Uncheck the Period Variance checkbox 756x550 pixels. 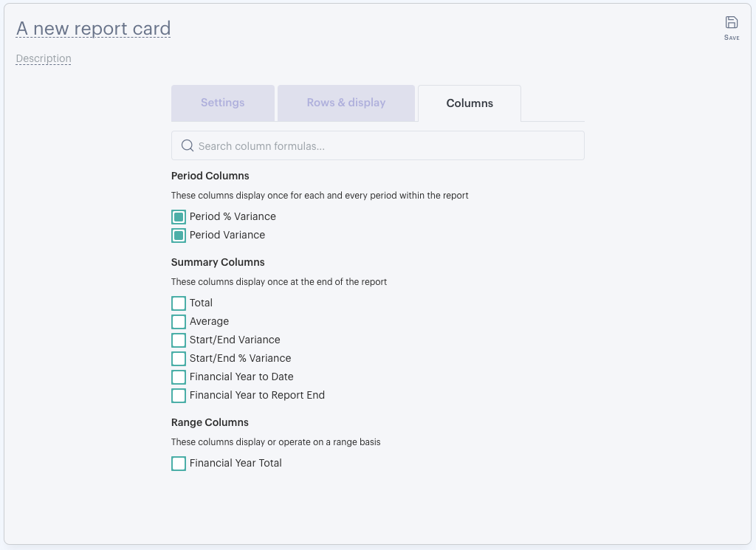179,236
